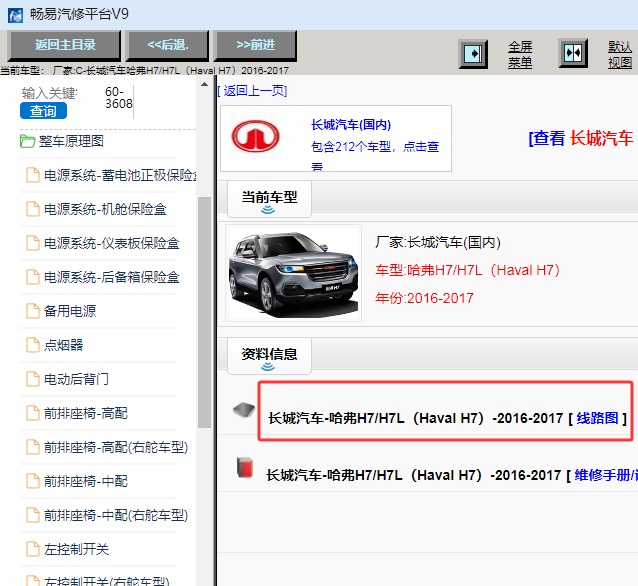The width and height of the screenshot is (638, 586).
Task: Expand the 整车原理图 folder
Action: 62,141
